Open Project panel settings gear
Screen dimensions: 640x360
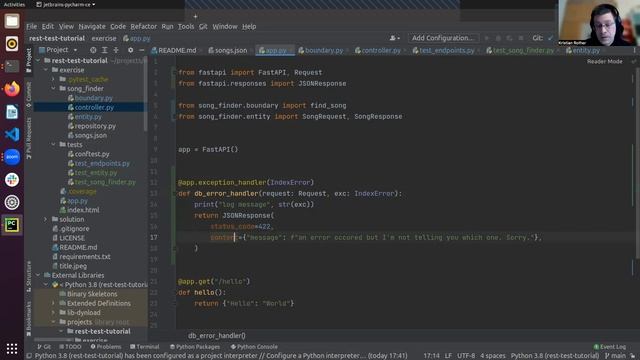click(131, 50)
